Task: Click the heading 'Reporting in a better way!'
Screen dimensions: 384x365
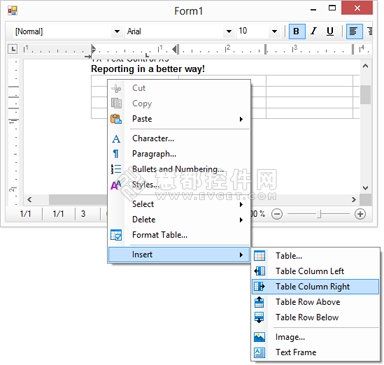Action: coord(148,69)
